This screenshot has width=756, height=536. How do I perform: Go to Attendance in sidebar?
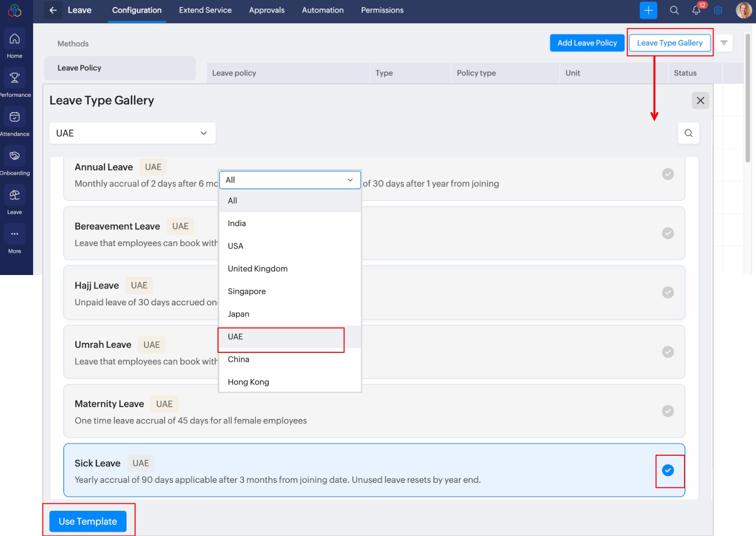pos(15,117)
